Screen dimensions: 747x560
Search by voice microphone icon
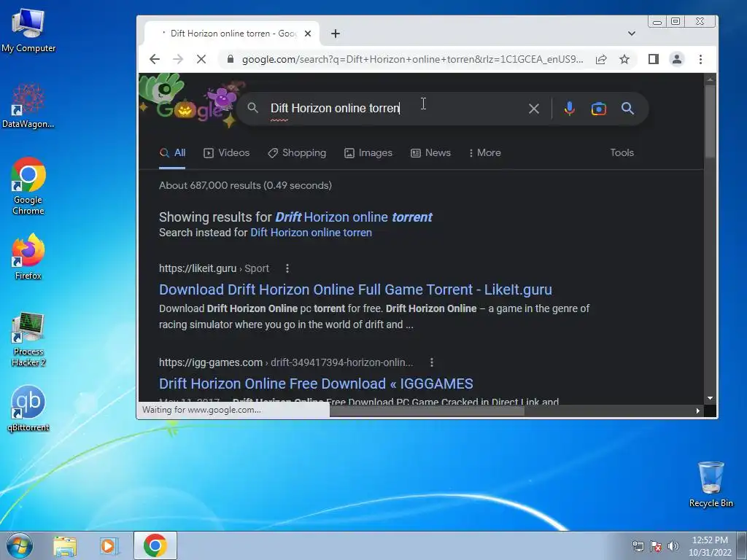tap(569, 109)
